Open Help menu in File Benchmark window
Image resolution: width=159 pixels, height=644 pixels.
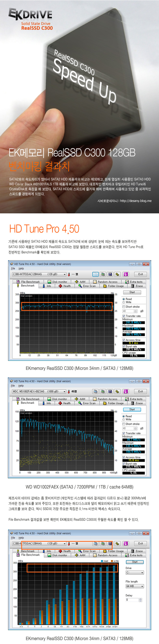(x=21, y=538)
